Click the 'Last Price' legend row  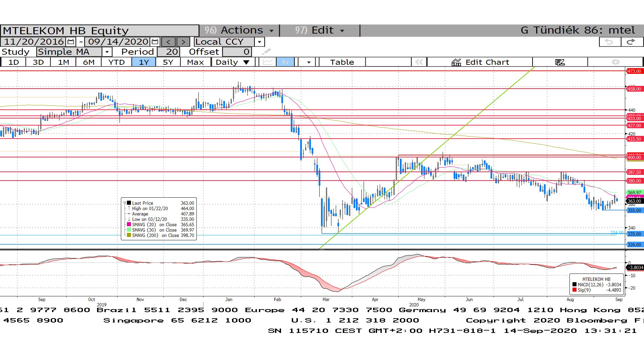coord(161,203)
